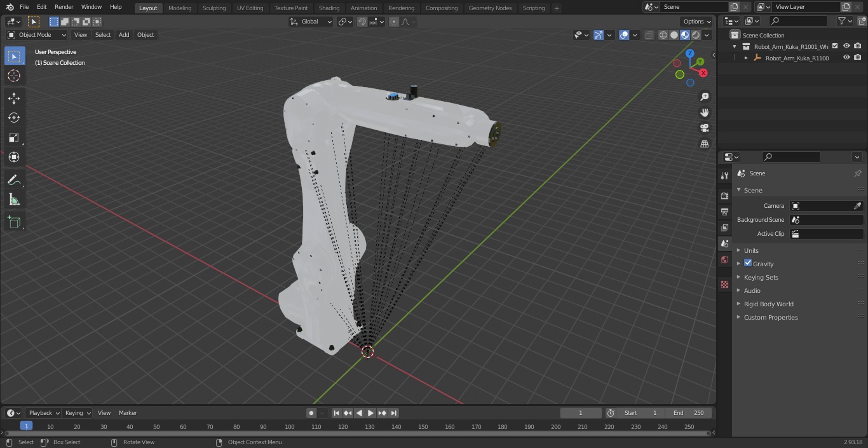Select the Add Cube tool

tap(14, 222)
